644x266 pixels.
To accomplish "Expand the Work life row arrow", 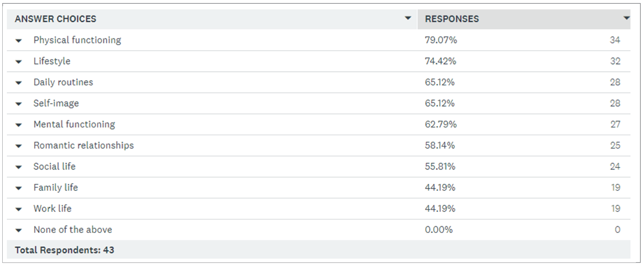I will pos(19,209).
